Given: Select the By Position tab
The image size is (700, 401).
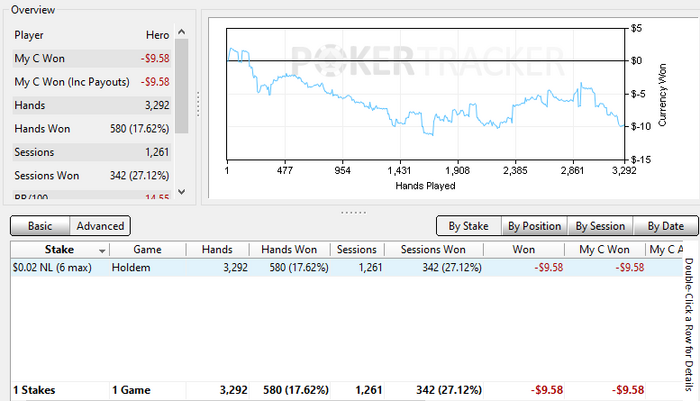Looking at the screenshot, I should click(x=534, y=226).
